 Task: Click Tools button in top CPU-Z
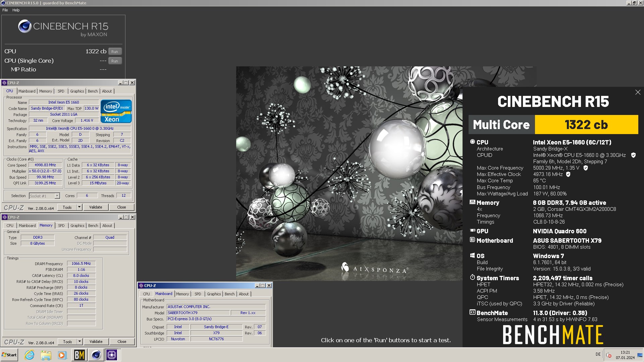pos(67,207)
